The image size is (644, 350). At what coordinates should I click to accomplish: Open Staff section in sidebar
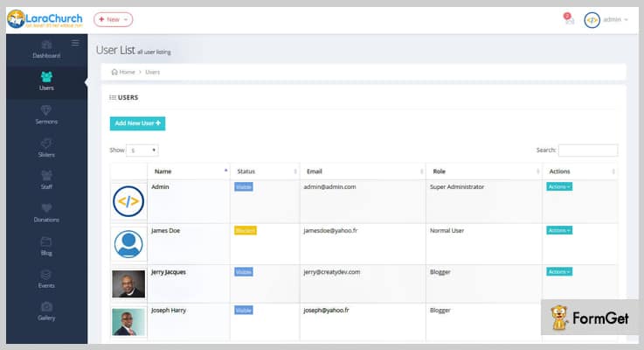tap(46, 180)
